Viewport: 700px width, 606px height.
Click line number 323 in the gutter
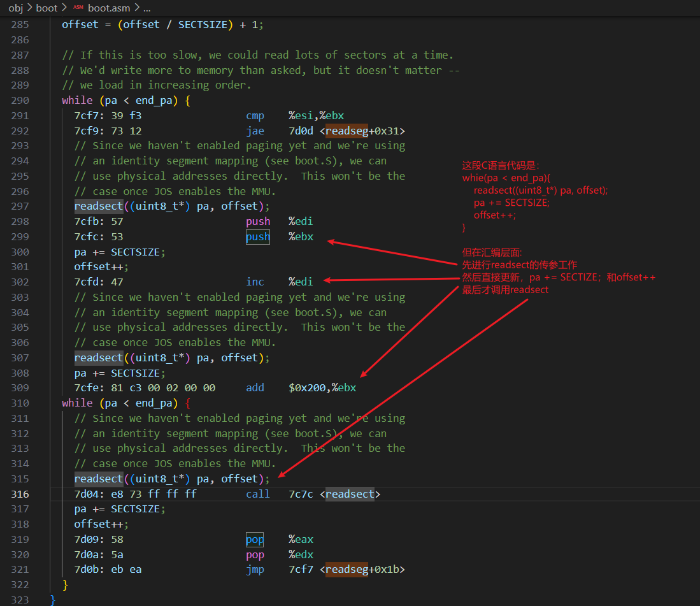tap(20, 600)
